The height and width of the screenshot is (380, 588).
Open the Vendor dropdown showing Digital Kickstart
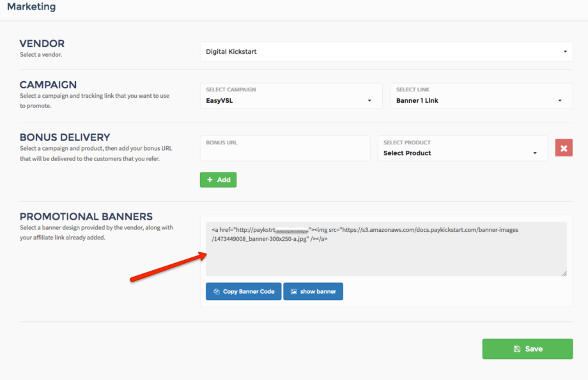click(385, 52)
